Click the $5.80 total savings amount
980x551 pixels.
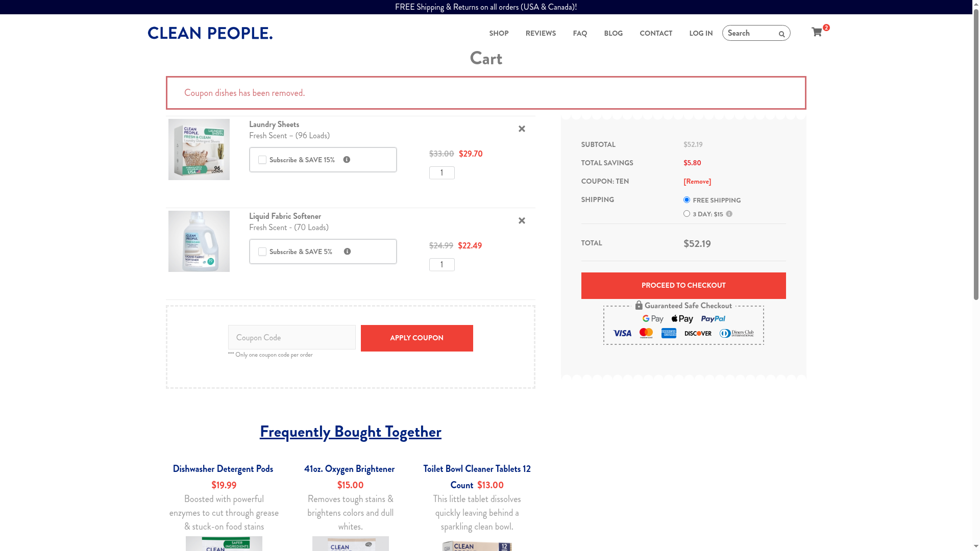[x=692, y=163]
